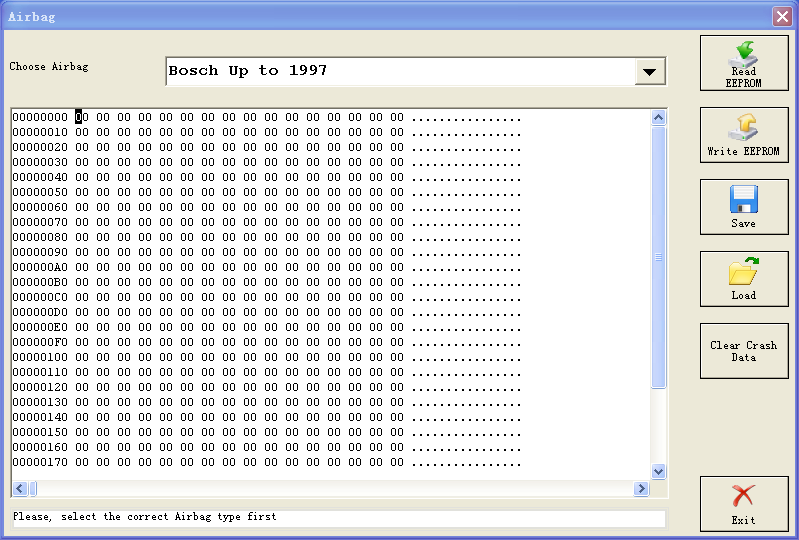The width and height of the screenshot is (799, 540).
Task: Click the address 000000D0 row
Action: click(267, 312)
